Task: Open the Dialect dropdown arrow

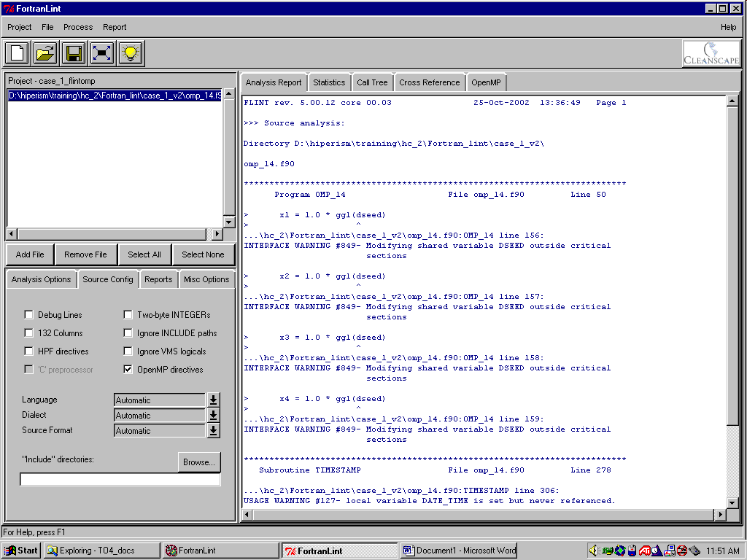Action: point(214,415)
